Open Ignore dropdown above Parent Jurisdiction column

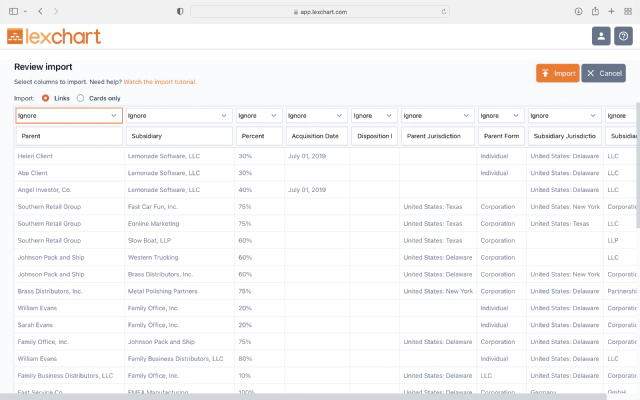click(x=438, y=116)
